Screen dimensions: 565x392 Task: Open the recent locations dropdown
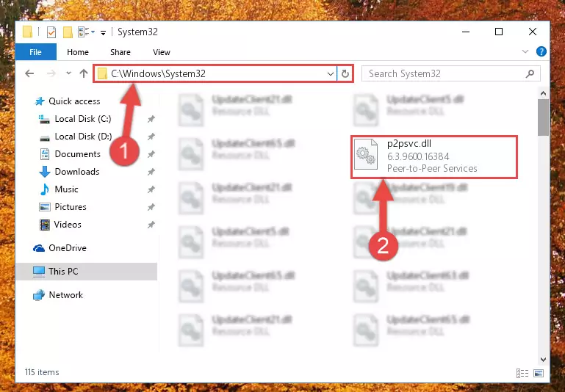(68, 73)
